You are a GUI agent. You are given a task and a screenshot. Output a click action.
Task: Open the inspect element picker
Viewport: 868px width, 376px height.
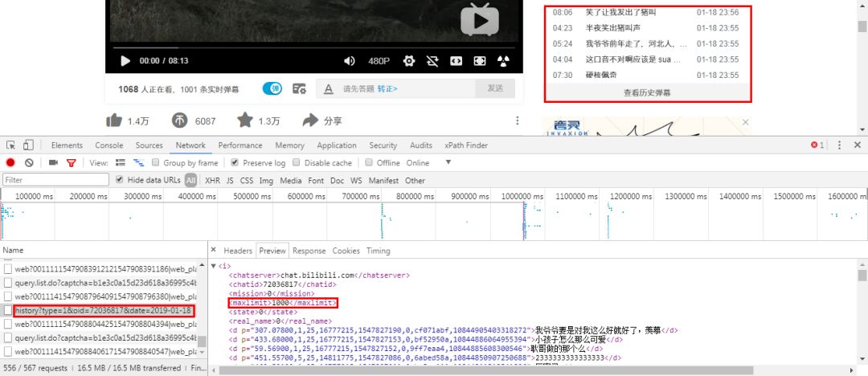(11, 145)
